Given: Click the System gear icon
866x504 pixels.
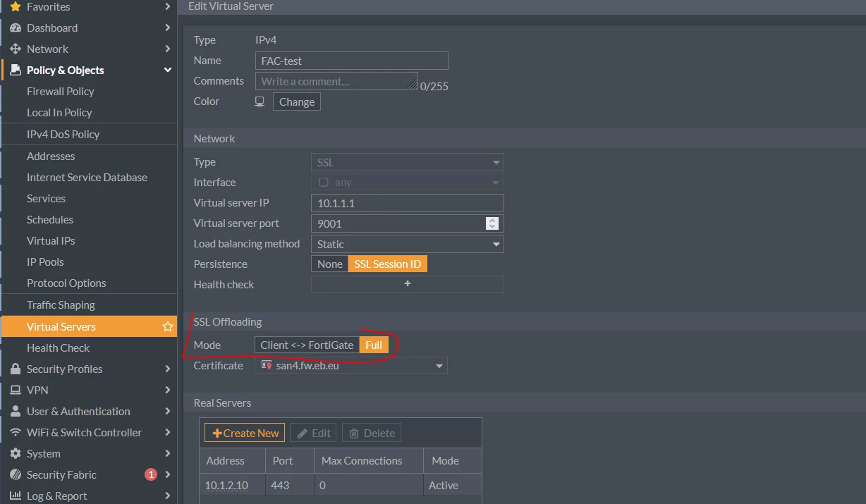Looking at the screenshot, I should (16, 454).
